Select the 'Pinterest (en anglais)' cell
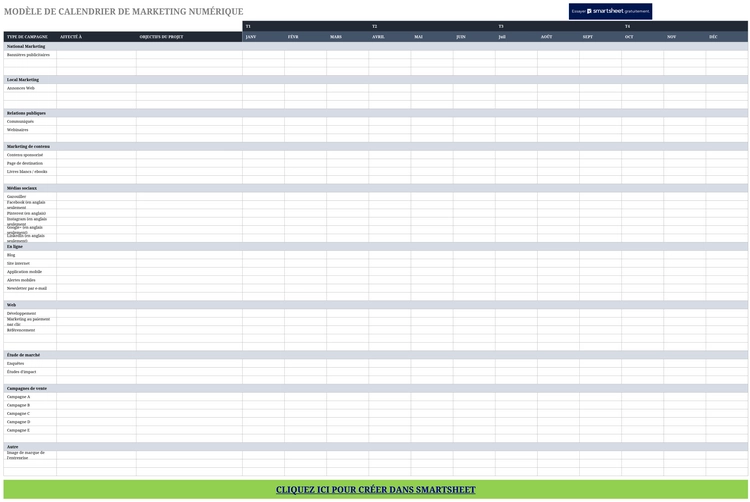 (x=30, y=213)
